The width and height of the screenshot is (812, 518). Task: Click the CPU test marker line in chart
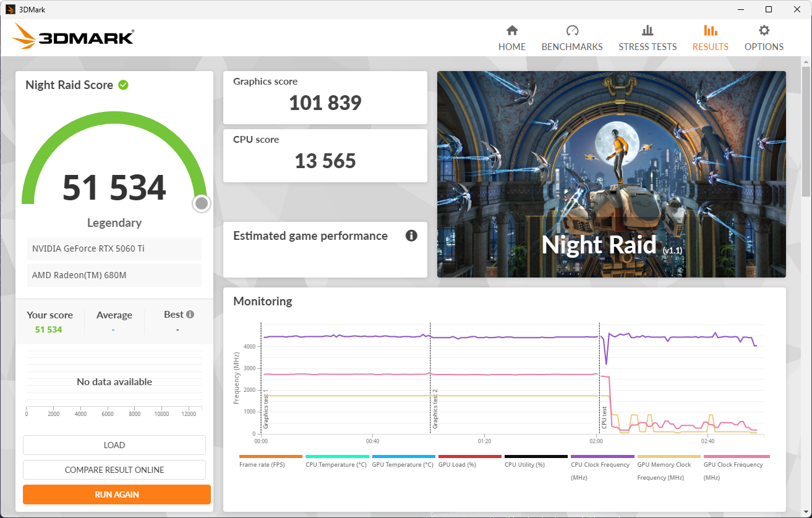599,377
